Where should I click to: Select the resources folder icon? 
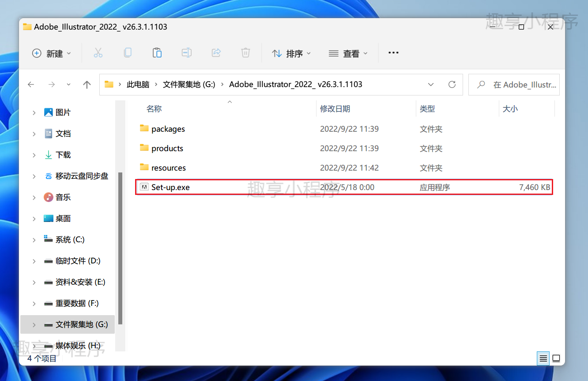tap(144, 168)
